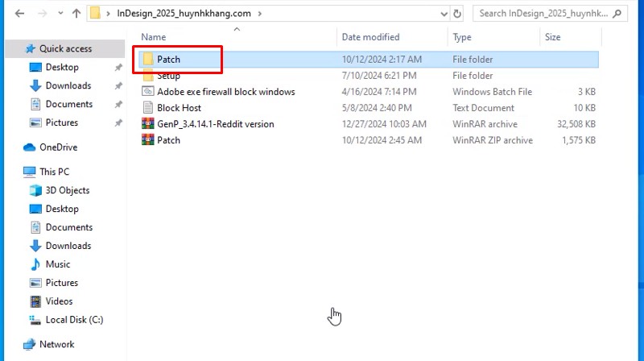644x361 pixels.
Task: Go up one folder level
Action: pyautogui.click(x=76, y=14)
